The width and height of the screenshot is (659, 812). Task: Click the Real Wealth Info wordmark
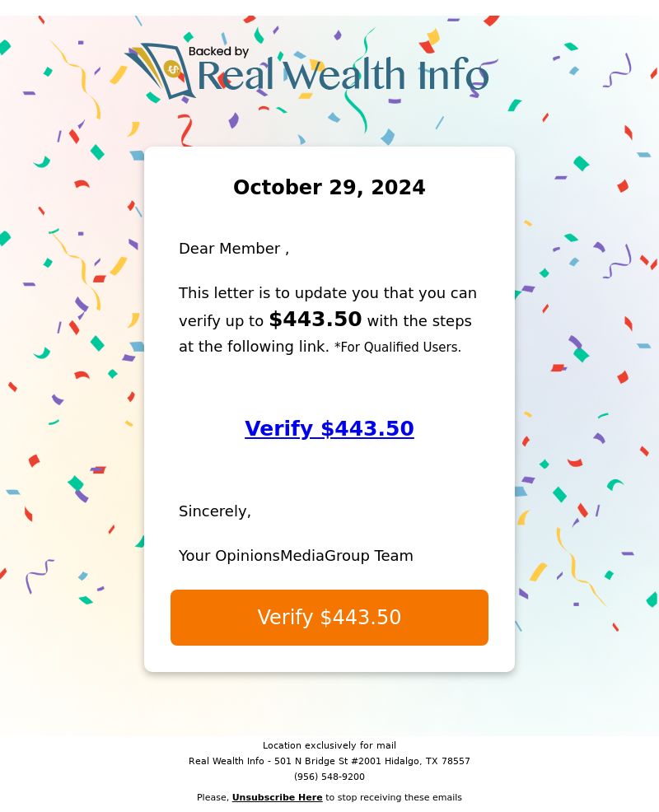coord(343,75)
